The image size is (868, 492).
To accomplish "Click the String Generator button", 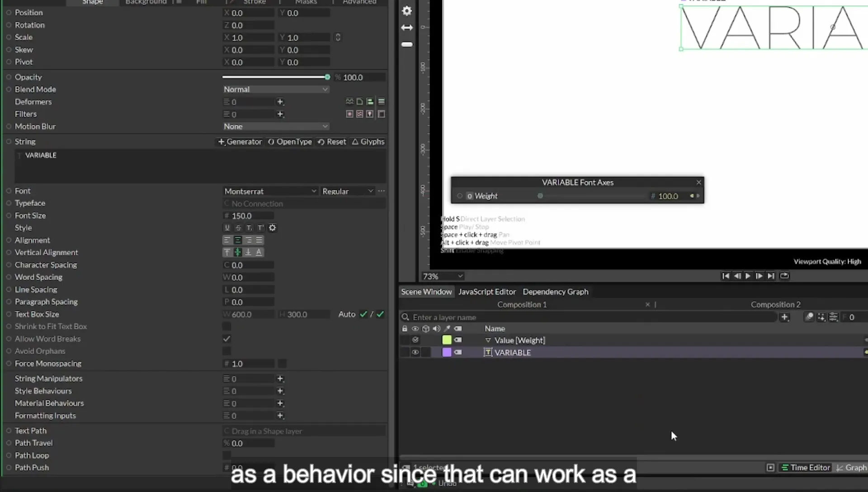I will (x=240, y=142).
